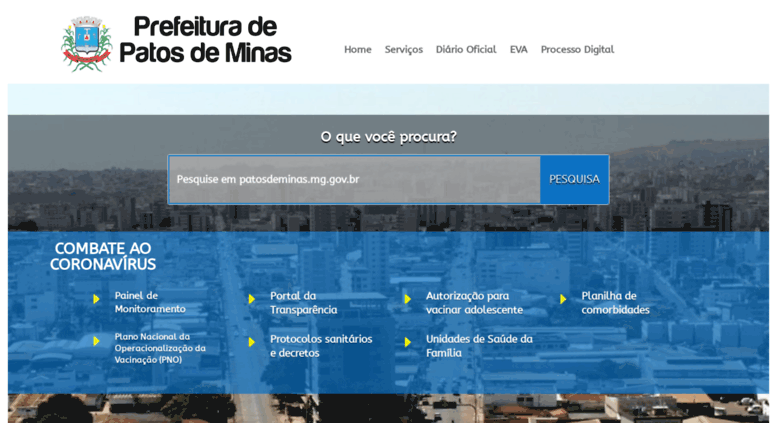This screenshot has width=777, height=423.
Task: Open Autorização para vacinar adolescente link
Action: (x=474, y=303)
